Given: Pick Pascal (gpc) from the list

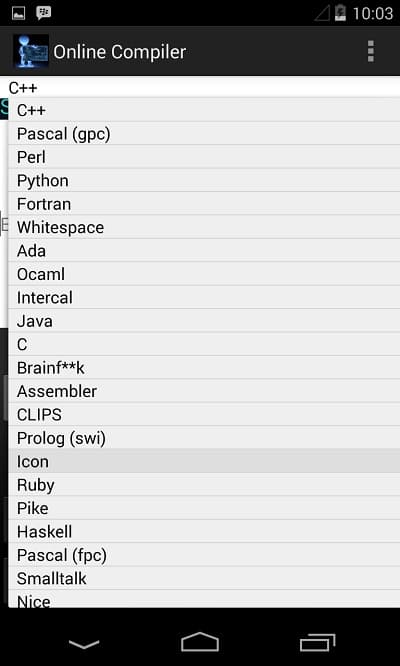Looking at the screenshot, I should pyautogui.click(x=204, y=134).
